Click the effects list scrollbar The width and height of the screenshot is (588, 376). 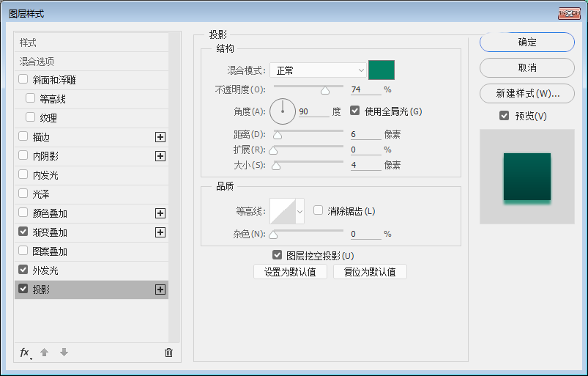click(x=174, y=187)
